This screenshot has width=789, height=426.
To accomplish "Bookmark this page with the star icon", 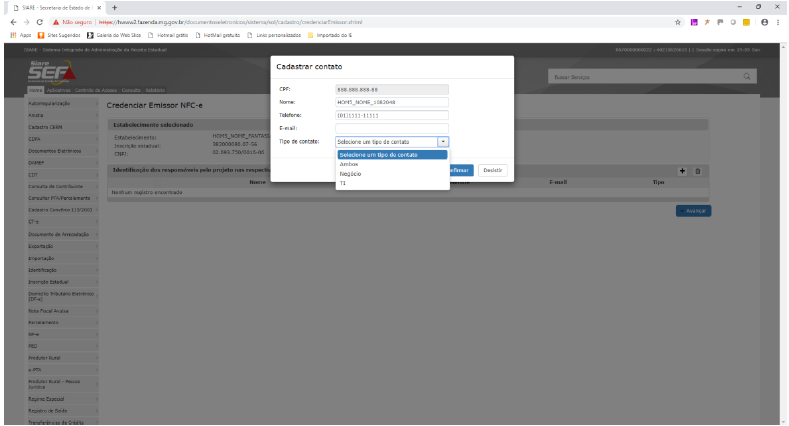I will point(678,21).
